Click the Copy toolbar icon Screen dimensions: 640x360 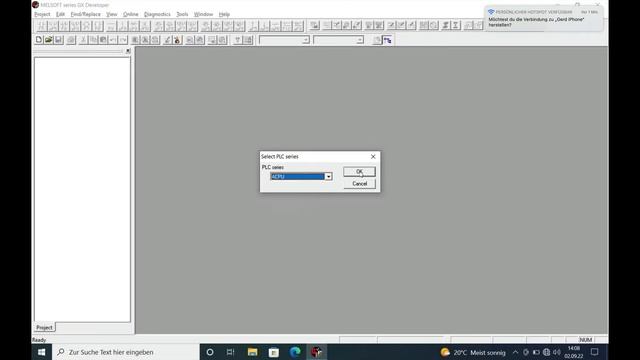coord(93,40)
